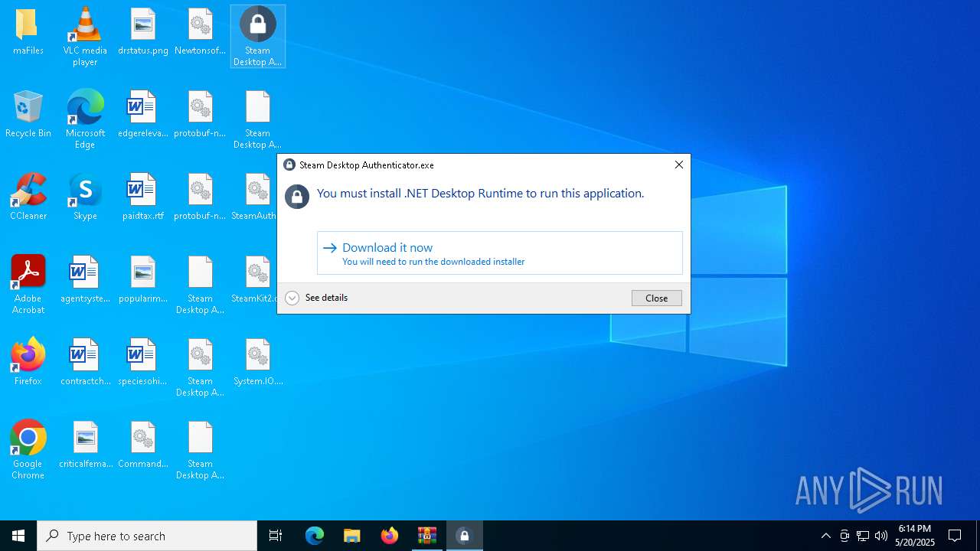Close the dialog with the title bar X
Image resolution: width=980 pixels, height=551 pixels.
[x=678, y=165]
